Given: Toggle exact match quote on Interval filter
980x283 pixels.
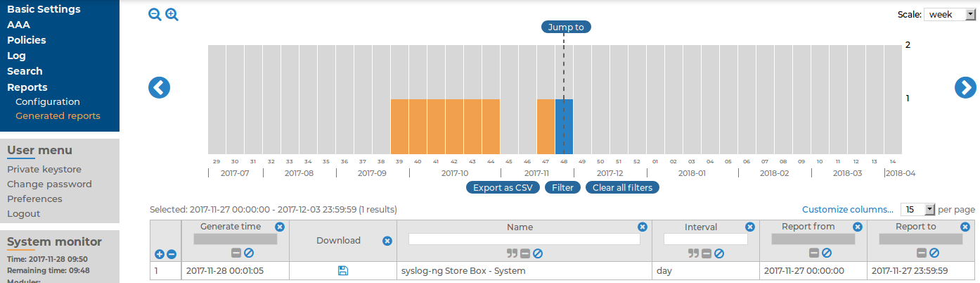Looking at the screenshot, I should (692, 253).
